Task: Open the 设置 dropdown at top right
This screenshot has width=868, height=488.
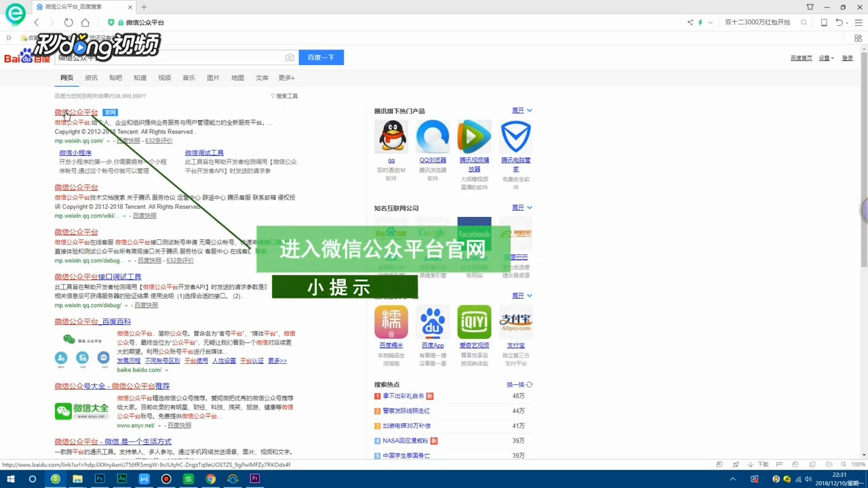Action: (825, 58)
